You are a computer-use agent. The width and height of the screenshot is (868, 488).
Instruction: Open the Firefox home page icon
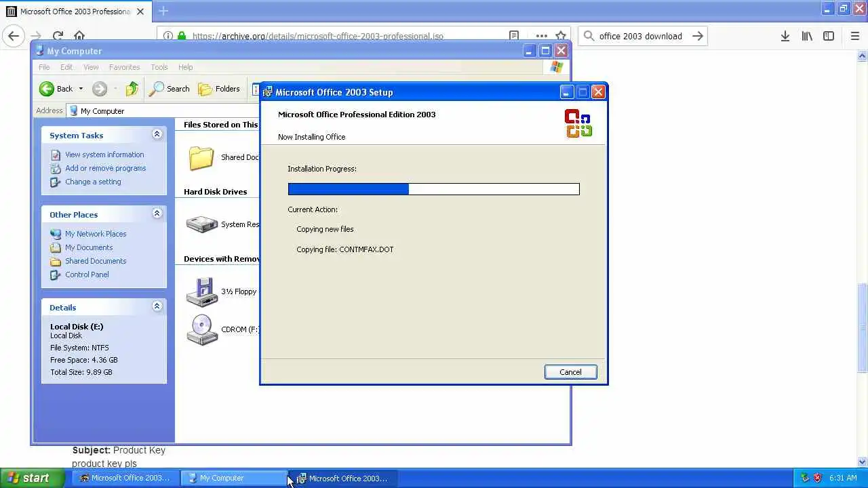click(x=79, y=36)
